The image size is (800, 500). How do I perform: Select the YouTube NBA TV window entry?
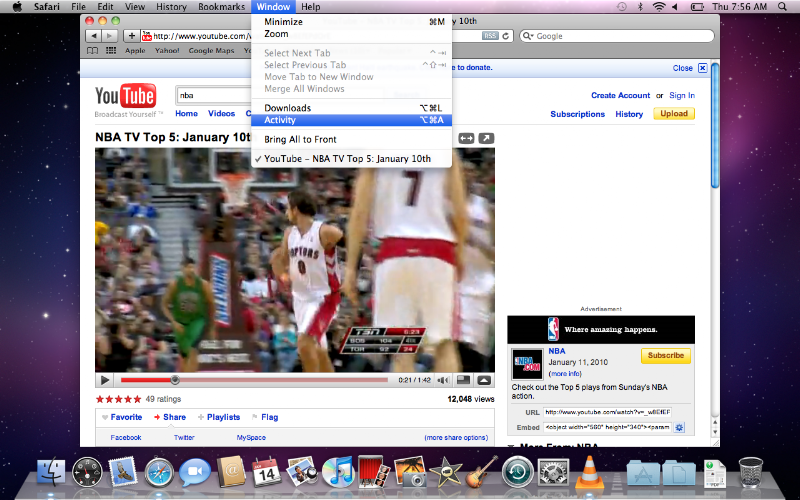[x=351, y=159]
